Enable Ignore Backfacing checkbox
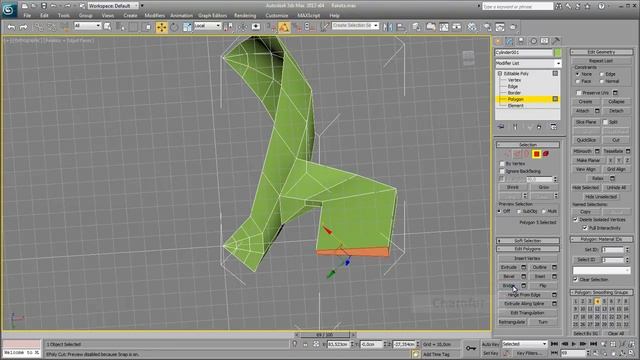Viewport: 640px width, 360px height. tap(502, 171)
